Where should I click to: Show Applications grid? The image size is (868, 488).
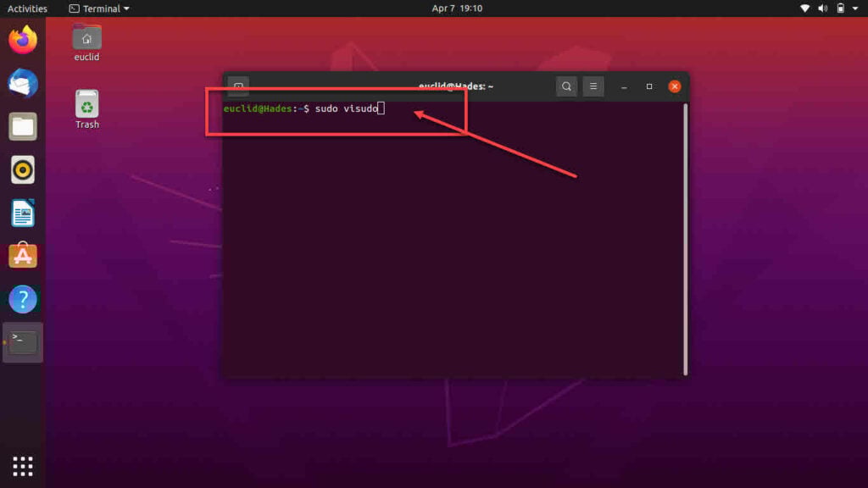coord(23,467)
